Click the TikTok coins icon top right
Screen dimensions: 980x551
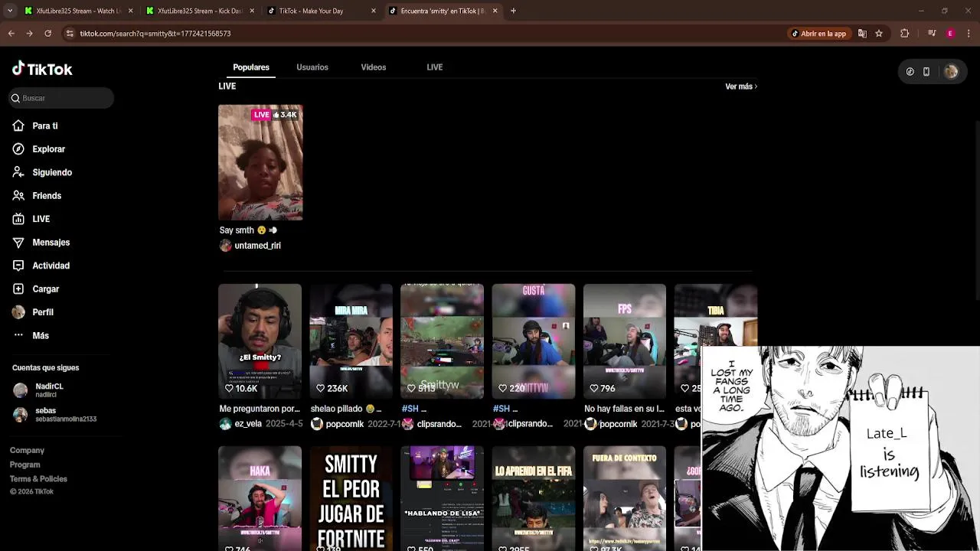910,71
